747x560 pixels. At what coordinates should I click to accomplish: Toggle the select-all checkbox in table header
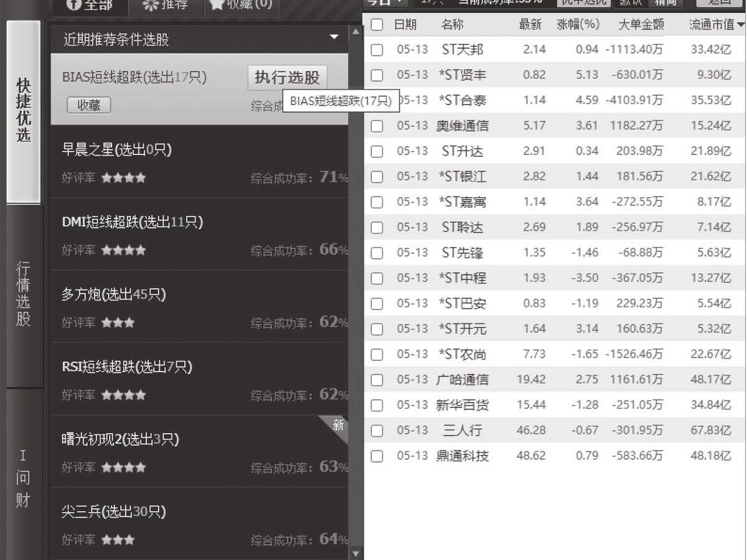[x=377, y=26]
